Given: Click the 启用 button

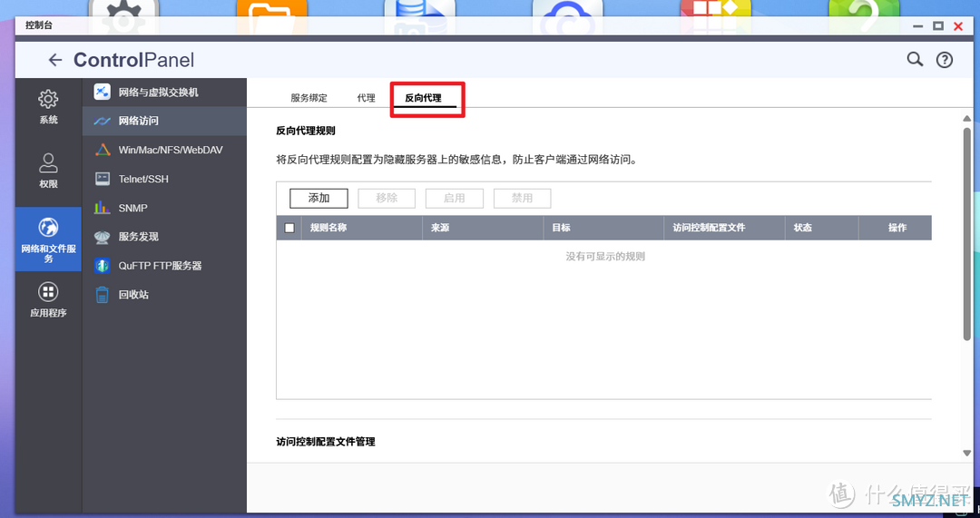Looking at the screenshot, I should (x=455, y=198).
